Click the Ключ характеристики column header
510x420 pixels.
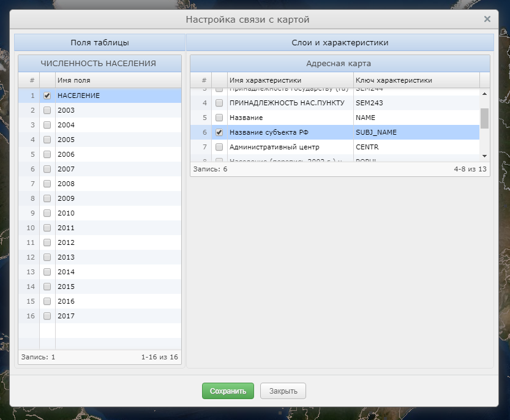[x=416, y=80]
